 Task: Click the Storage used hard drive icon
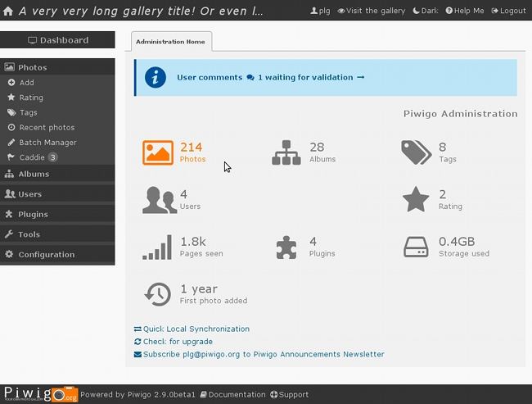(416, 247)
